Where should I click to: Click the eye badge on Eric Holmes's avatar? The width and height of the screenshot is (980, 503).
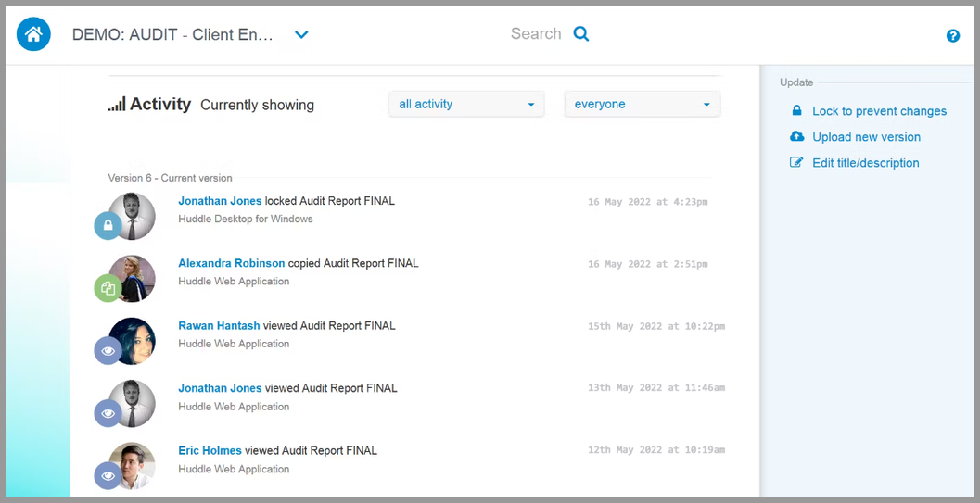coord(108,475)
